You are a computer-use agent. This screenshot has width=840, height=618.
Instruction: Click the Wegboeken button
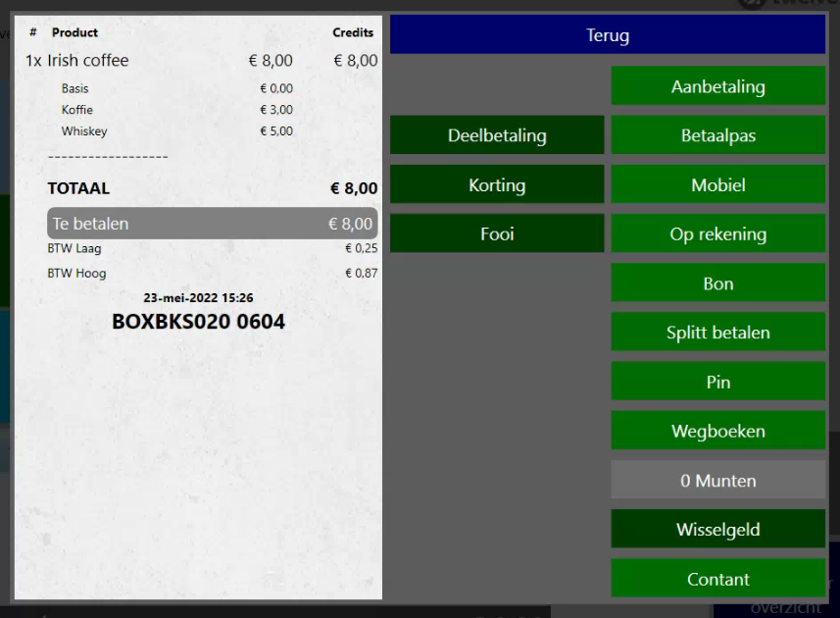click(x=717, y=431)
